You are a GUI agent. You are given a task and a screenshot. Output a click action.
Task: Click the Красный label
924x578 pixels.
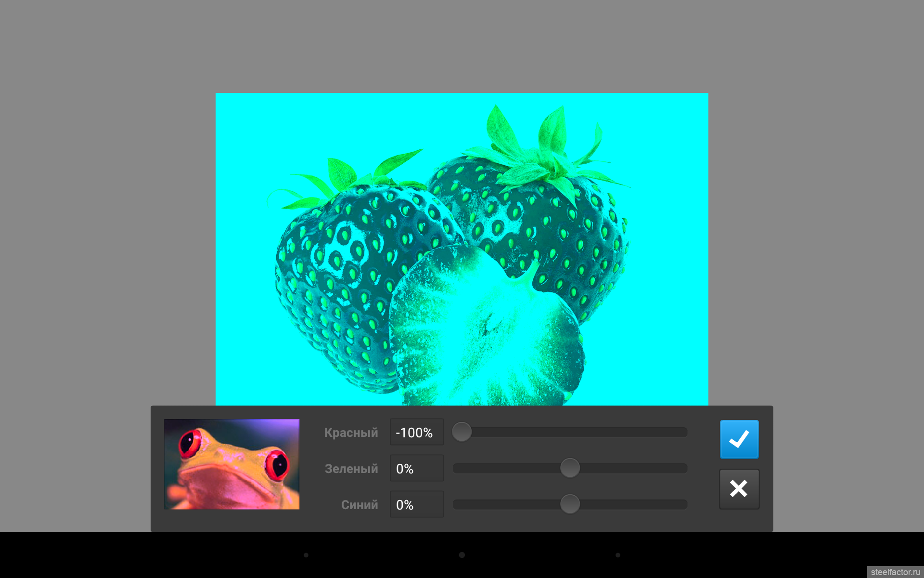coord(351,433)
